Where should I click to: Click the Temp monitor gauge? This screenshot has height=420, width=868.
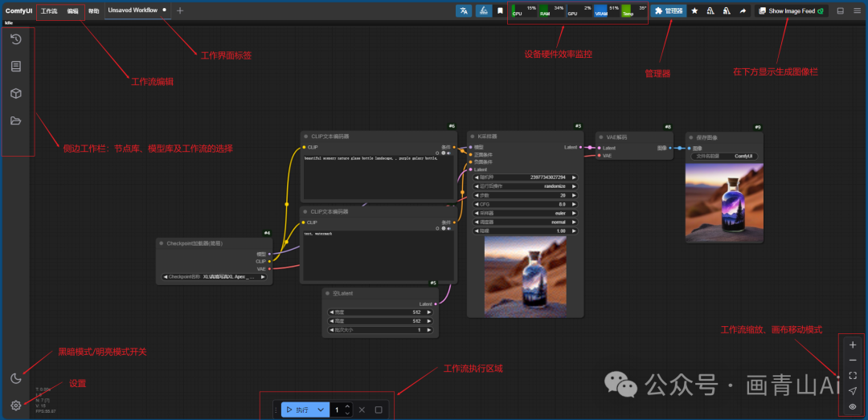(634, 10)
